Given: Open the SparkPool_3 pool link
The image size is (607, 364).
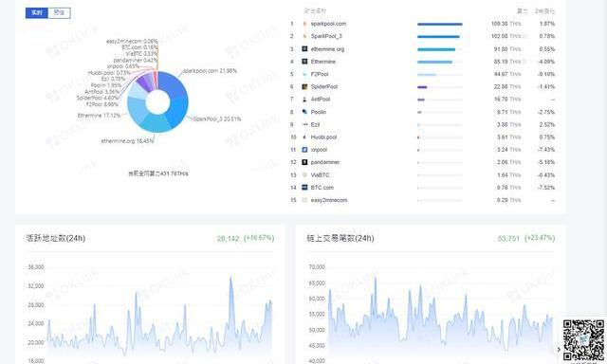Looking at the screenshot, I should pyautogui.click(x=326, y=36).
